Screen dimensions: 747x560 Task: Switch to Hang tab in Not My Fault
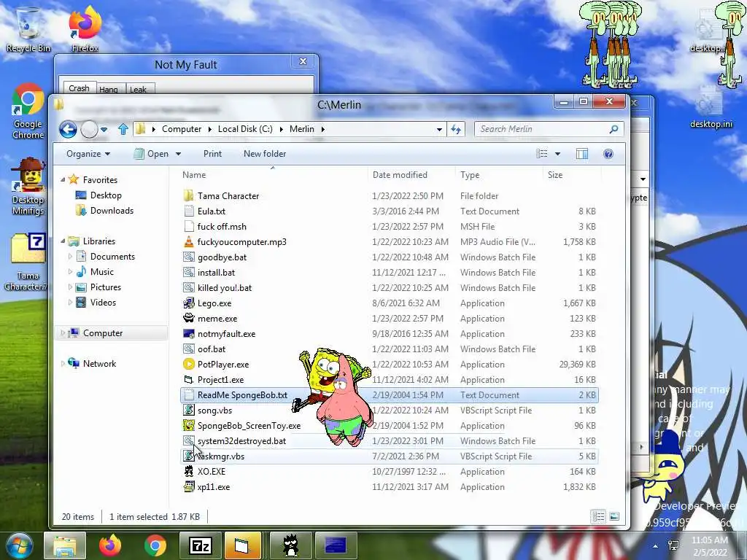pos(109,89)
